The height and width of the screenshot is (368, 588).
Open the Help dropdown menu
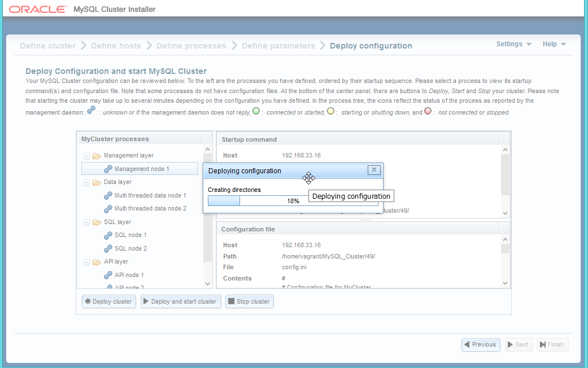pos(554,44)
